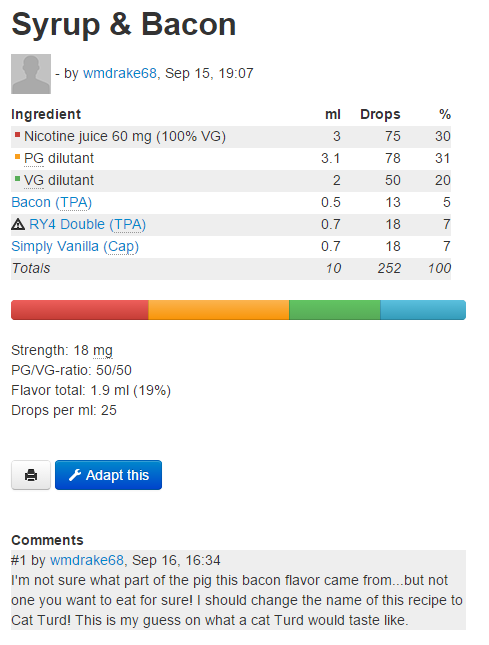Click the blue flavor segment of the bar
This screenshot has height=645, width=489.
point(423,310)
